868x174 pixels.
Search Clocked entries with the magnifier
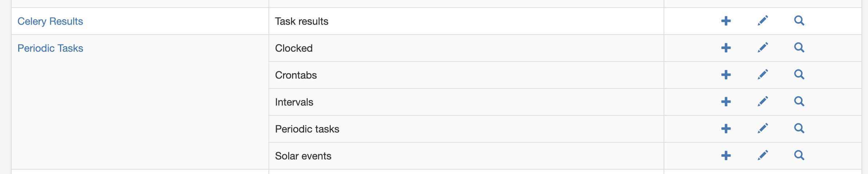(799, 48)
